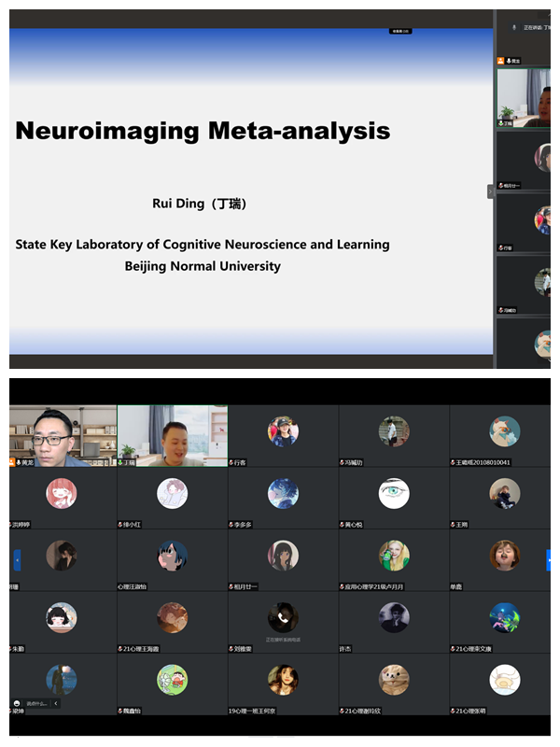560x747 pixels.
Task: Click the orange host icon beside 黄龙 in sidebar
Action: [501, 61]
